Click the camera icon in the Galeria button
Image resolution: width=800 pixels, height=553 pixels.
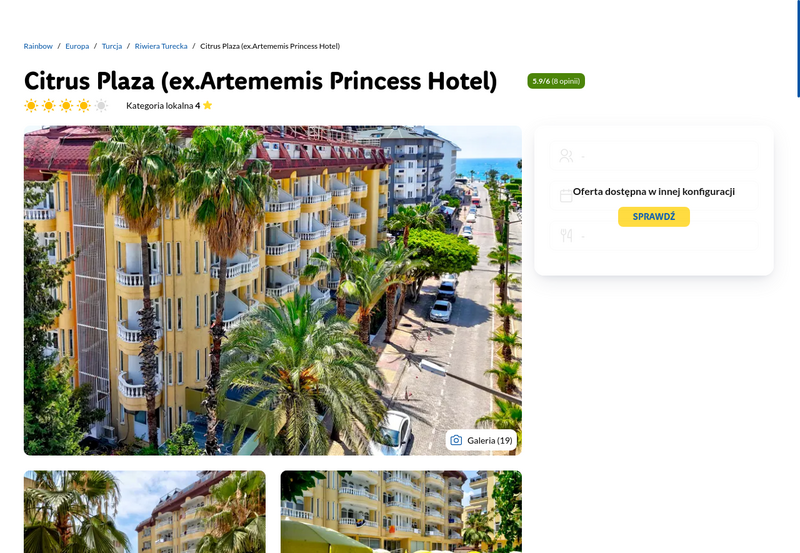456,440
